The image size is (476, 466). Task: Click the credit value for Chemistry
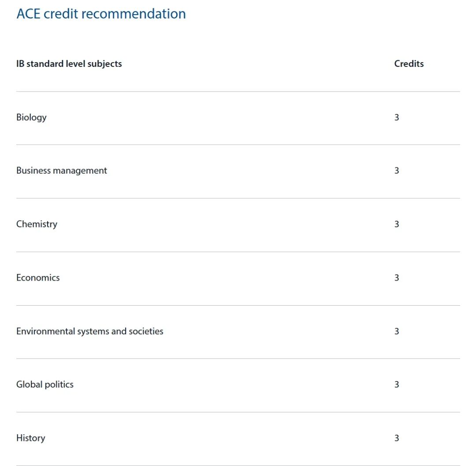[x=397, y=224]
